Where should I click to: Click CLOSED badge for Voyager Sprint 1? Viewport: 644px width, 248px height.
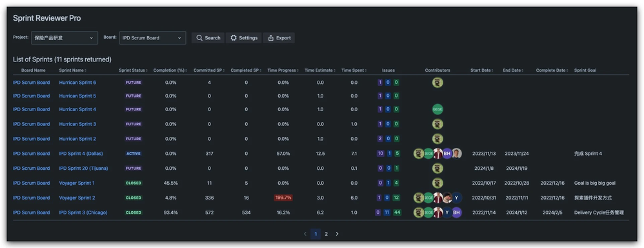click(x=134, y=183)
